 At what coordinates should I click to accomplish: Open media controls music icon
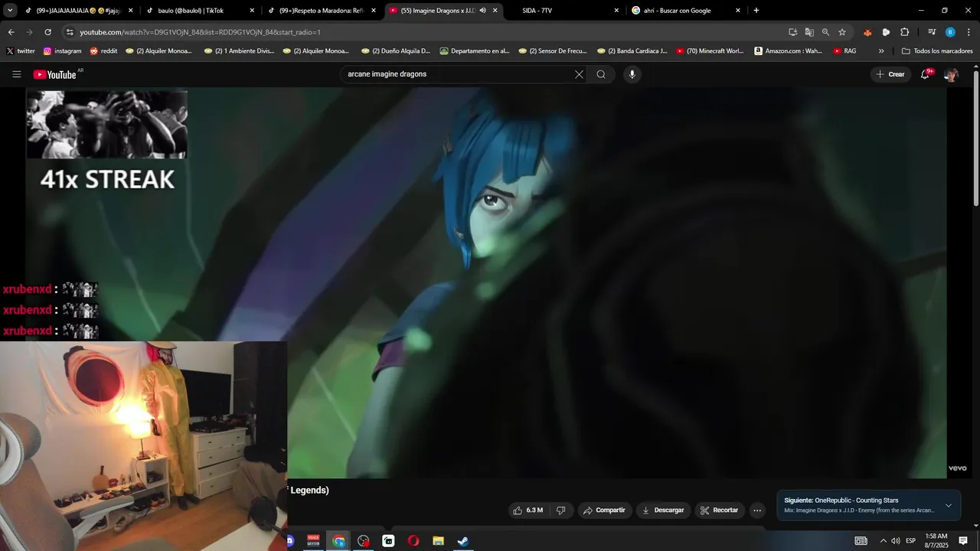(x=932, y=32)
